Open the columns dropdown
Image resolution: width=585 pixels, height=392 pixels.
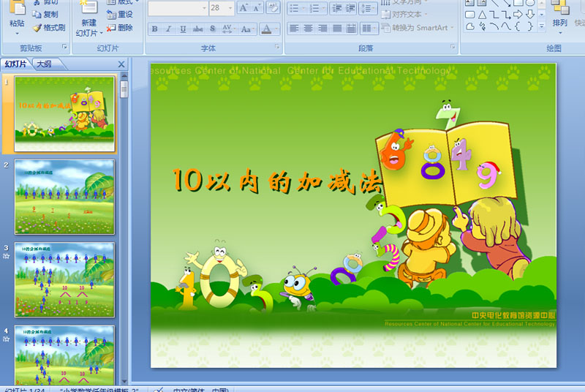pyautogui.click(x=369, y=29)
